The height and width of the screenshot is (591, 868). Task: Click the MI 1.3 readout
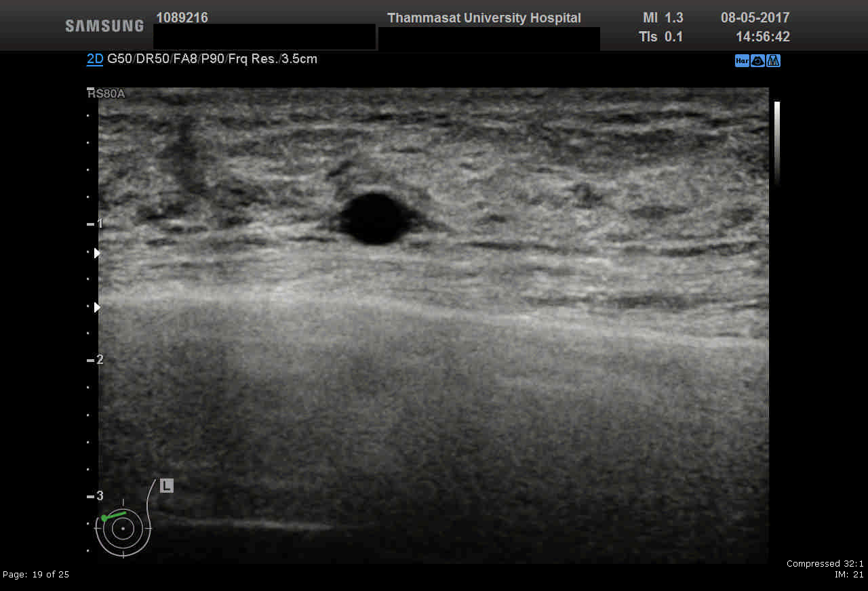(663, 18)
